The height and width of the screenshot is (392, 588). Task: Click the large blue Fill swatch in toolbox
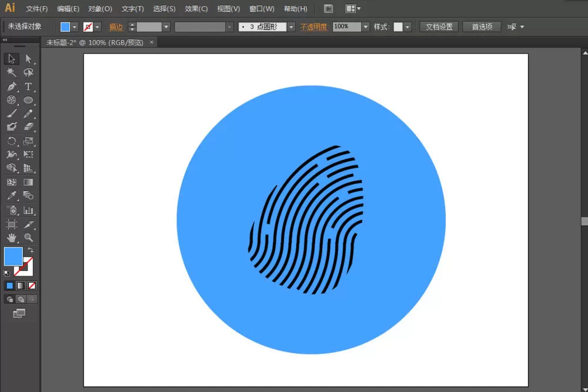click(13, 256)
